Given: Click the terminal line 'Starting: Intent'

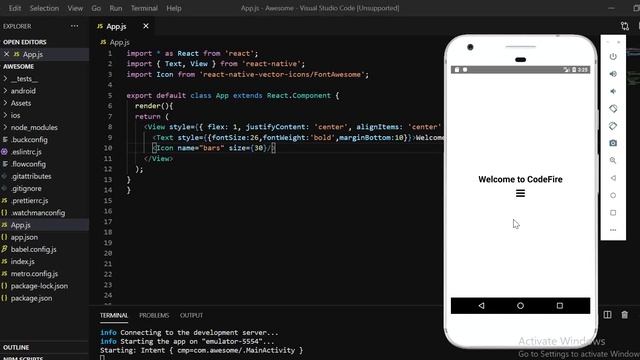Looking at the screenshot, I should [202, 351].
